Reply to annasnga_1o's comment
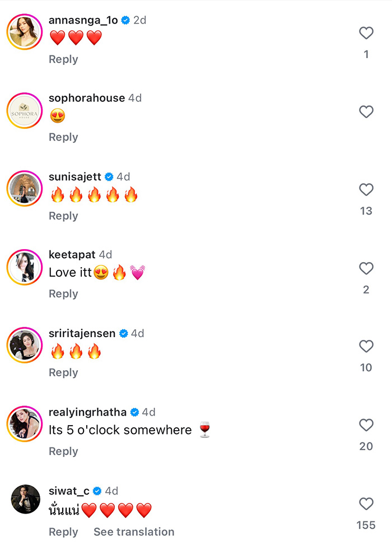 pyautogui.click(x=63, y=59)
